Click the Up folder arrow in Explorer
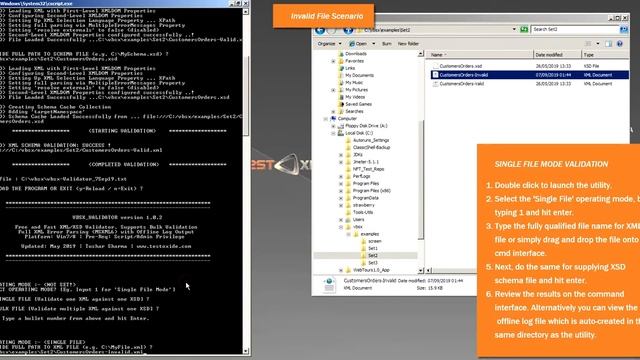 click(x=348, y=30)
